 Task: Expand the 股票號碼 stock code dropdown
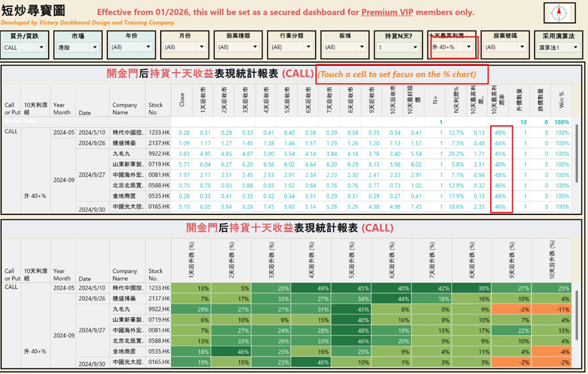tap(522, 47)
